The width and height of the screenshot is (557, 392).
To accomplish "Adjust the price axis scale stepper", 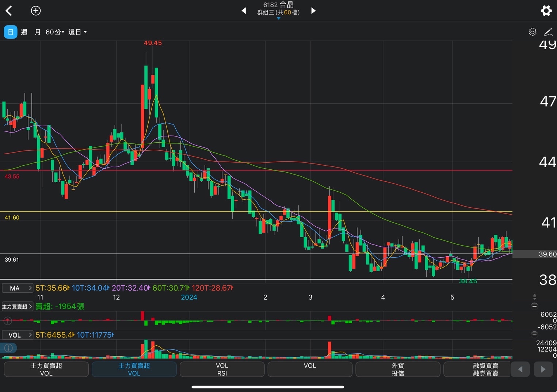I will (x=534, y=297).
